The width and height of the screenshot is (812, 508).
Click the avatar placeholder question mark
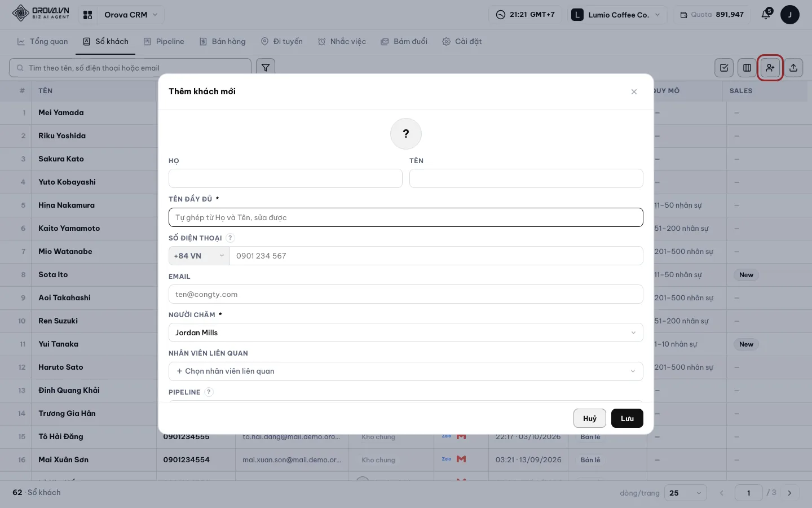click(406, 134)
